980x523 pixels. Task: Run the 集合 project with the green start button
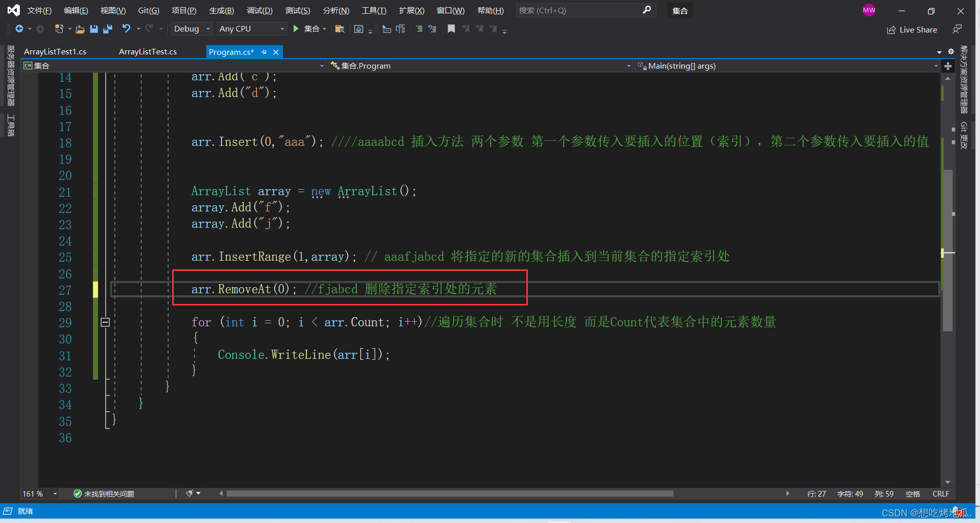[x=297, y=29]
